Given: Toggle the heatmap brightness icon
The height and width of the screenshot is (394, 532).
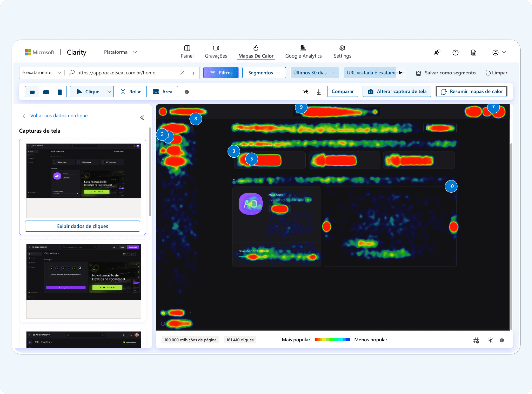Looking at the screenshot, I should (490, 340).
